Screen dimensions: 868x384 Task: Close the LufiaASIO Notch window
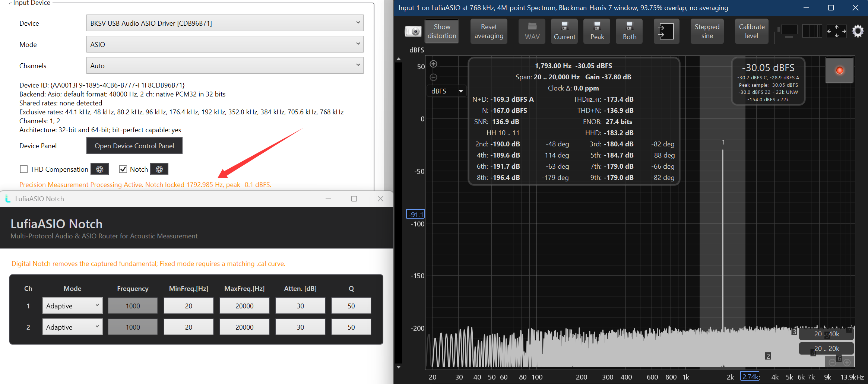click(x=380, y=199)
